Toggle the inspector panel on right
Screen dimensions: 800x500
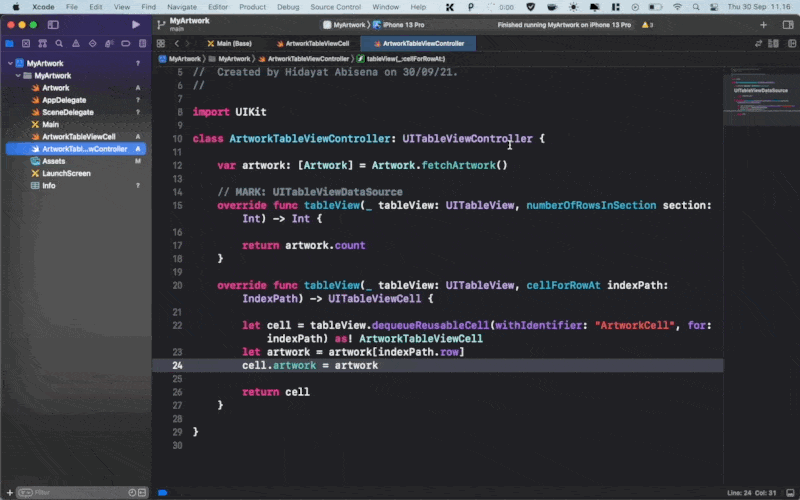[788, 24]
